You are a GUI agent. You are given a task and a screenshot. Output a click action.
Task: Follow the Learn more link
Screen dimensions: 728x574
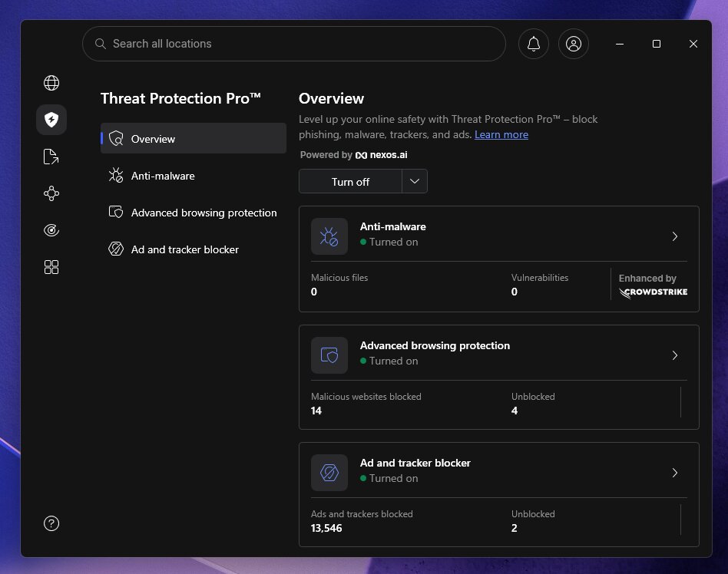(501, 134)
